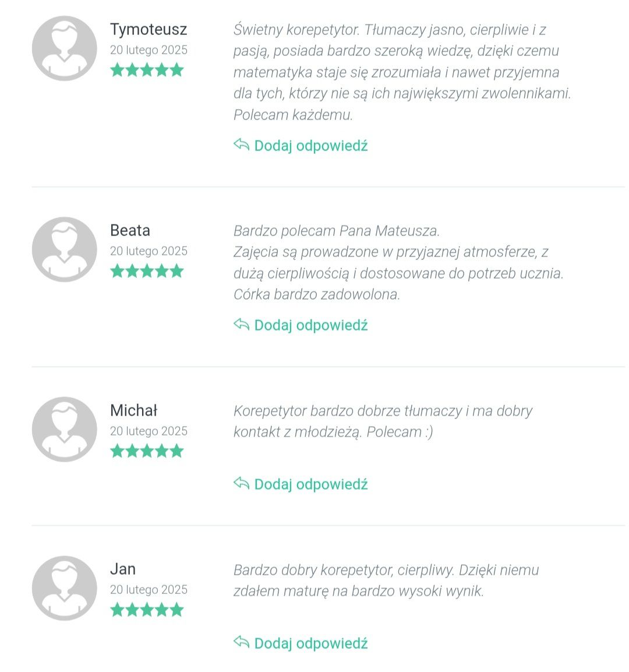The image size is (629, 672).
Task: Click 'Dodaj odpowiedź' under Jan's review
Action: [x=311, y=643]
